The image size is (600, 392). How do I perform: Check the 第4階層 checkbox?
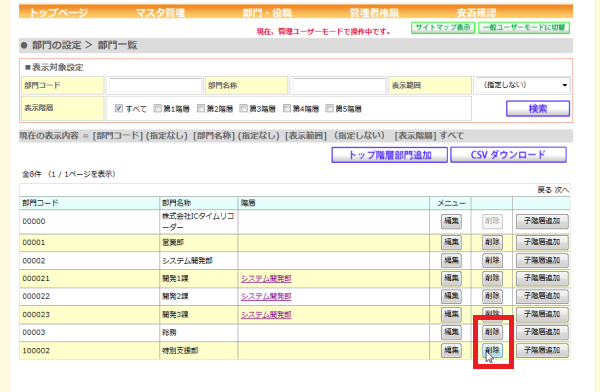[287, 108]
